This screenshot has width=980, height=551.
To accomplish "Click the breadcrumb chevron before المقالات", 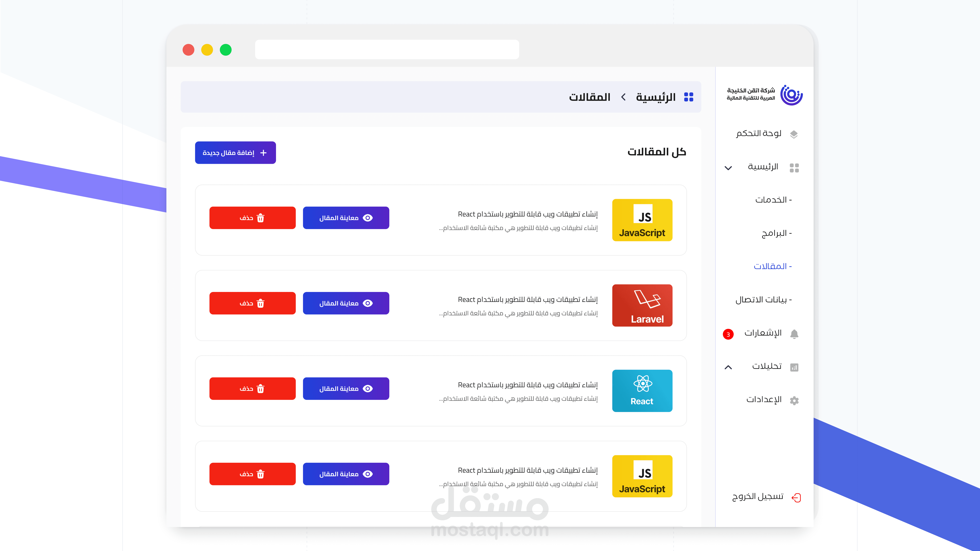I will (623, 97).
